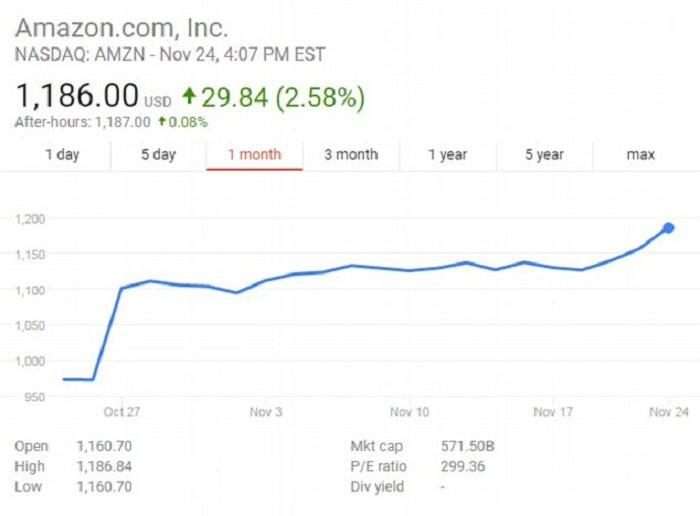Image resolution: width=700 pixels, height=516 pixels.
Task: Click the Mkt cap value 571.50B
Action: point(467,446)
